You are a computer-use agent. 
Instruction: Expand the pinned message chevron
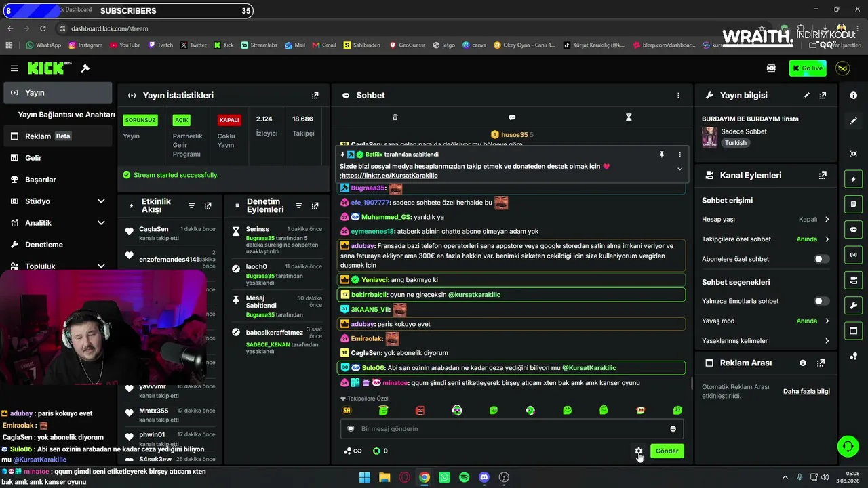tap(679, 169)
